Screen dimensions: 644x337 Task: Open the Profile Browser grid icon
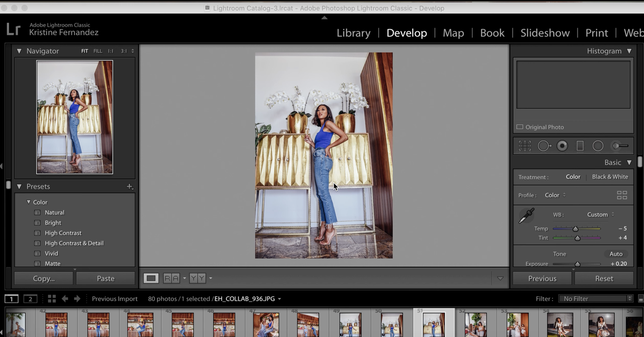coord(622,195)
